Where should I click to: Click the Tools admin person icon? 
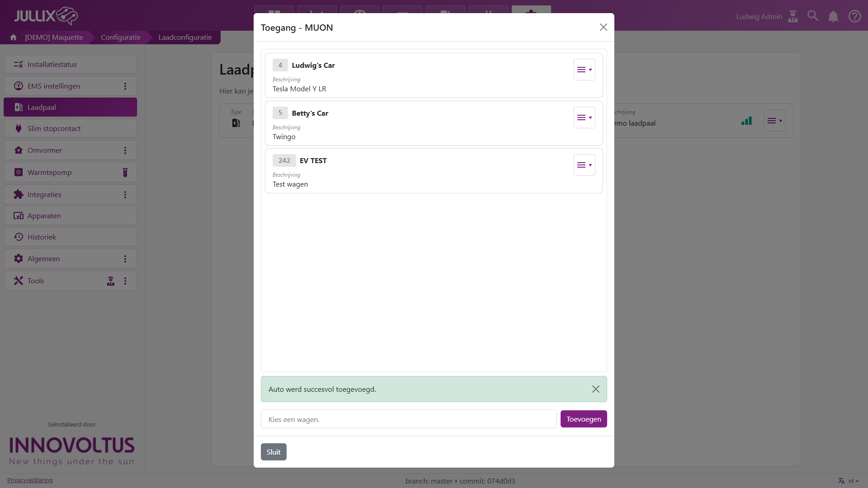click(x=111, y=281)
